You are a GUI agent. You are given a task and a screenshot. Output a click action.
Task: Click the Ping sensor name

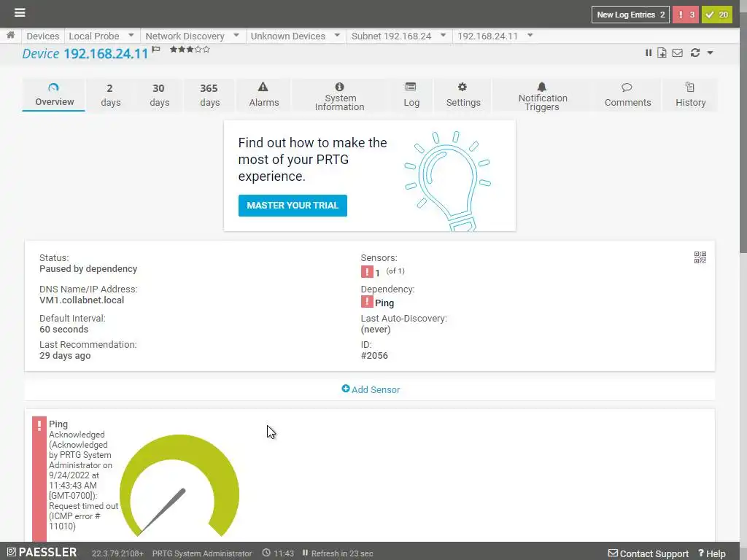(58, 424)
